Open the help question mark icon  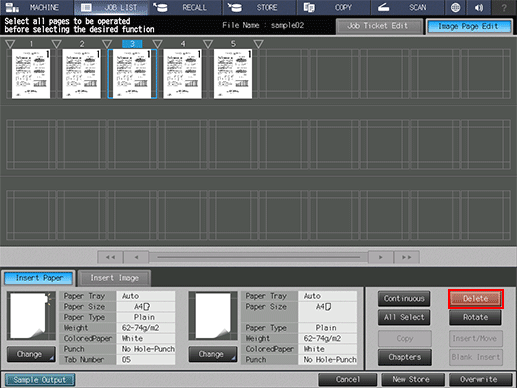(504, 7)
